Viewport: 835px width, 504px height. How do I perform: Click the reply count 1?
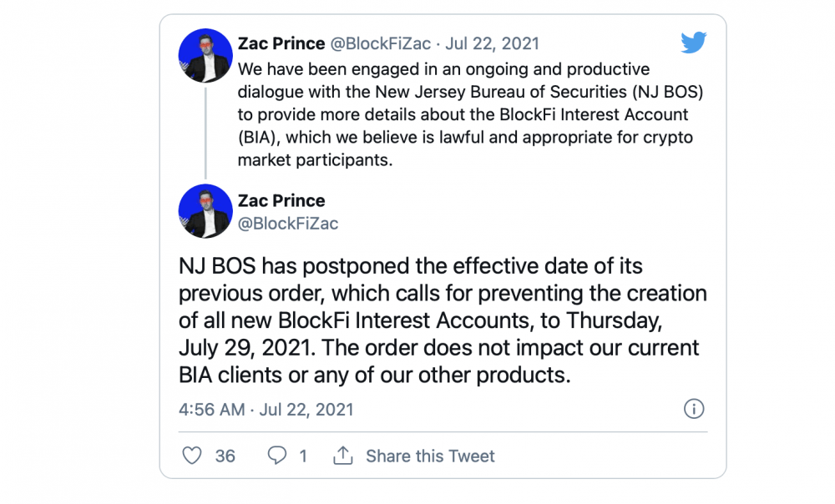pos(303,456)
